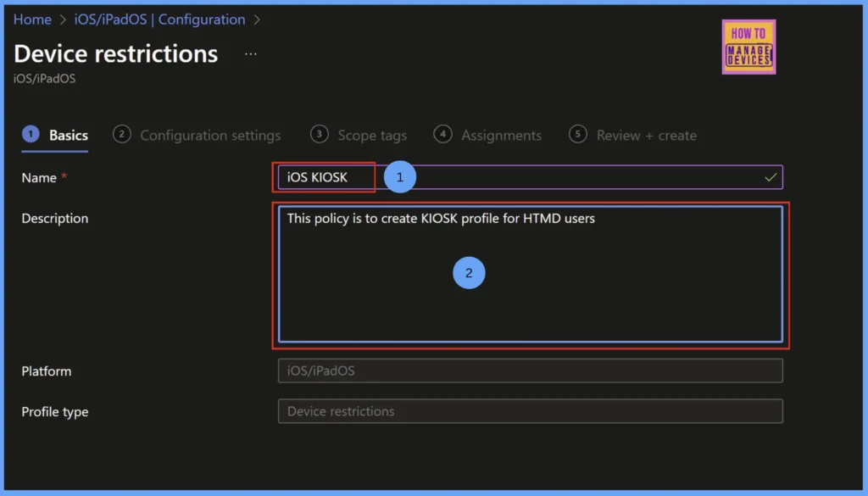The image size is (868, 496).
Task: Open the ellipsis more-options menu
Action: tap(251, 54)
